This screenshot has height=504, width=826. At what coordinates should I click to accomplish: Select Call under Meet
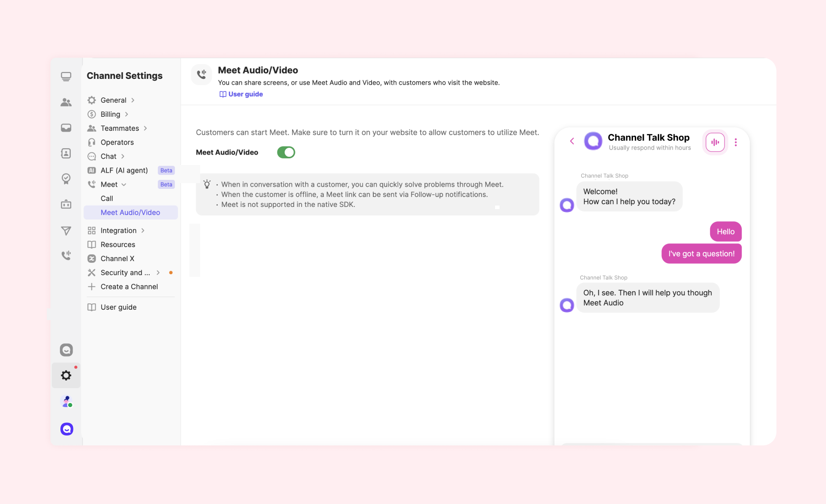point(107,198)
